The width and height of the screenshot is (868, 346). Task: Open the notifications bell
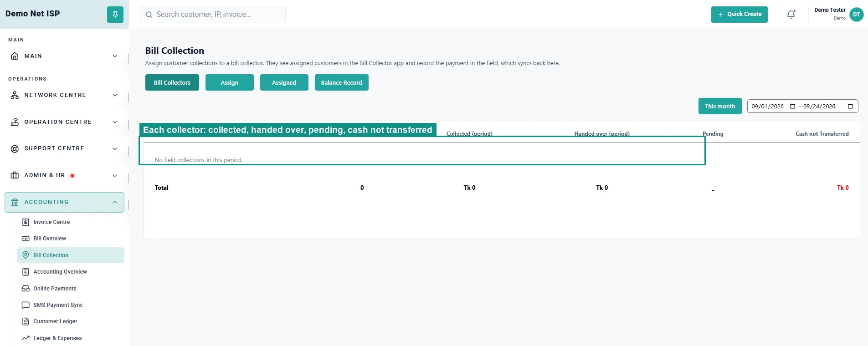coord(791,15)
